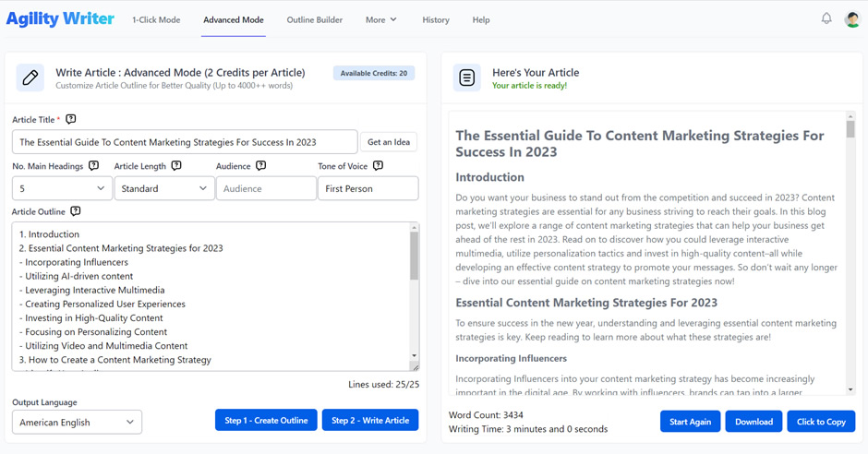Expand the More menu
The height and width of the screenshot is (454, 868).
(380, 20)
